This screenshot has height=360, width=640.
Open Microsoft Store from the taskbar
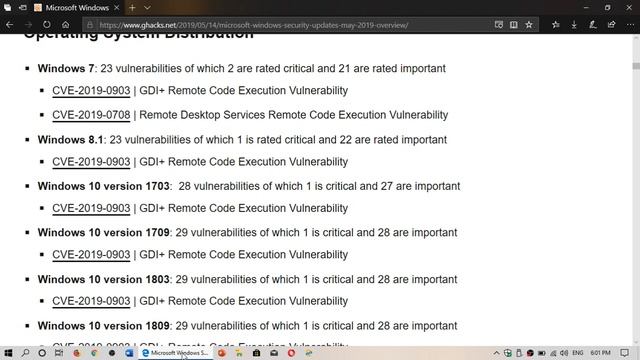point(256,353)
